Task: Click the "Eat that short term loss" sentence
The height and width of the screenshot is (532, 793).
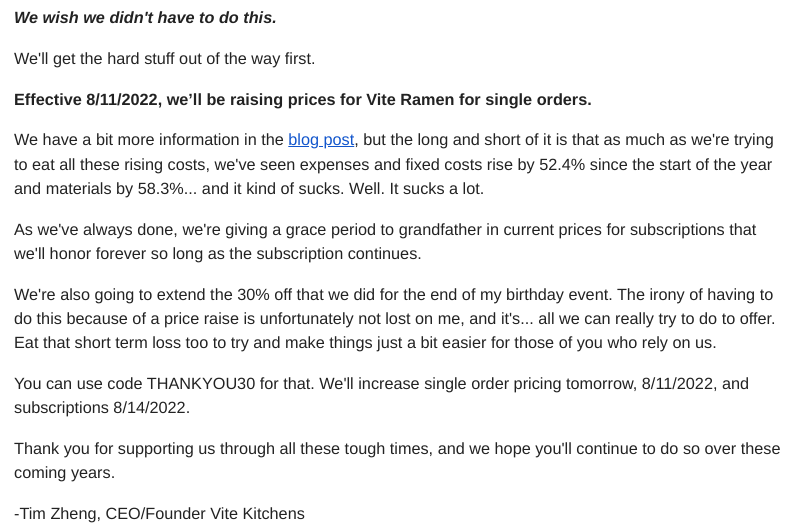Action: 365,342
